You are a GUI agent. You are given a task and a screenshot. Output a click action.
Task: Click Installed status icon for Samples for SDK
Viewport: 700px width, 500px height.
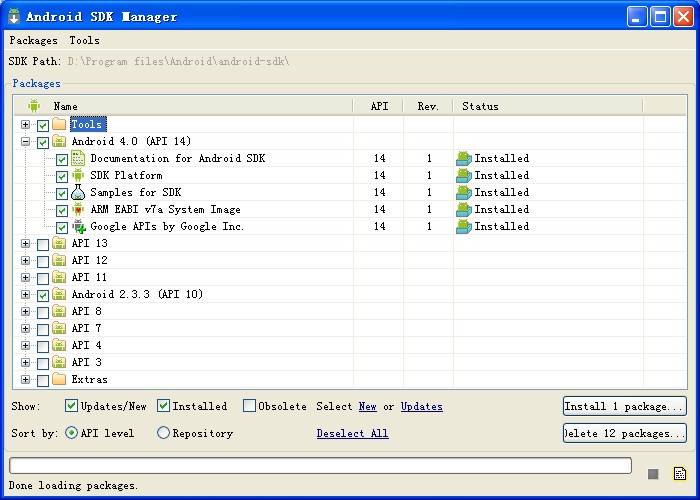pos(464,192)
